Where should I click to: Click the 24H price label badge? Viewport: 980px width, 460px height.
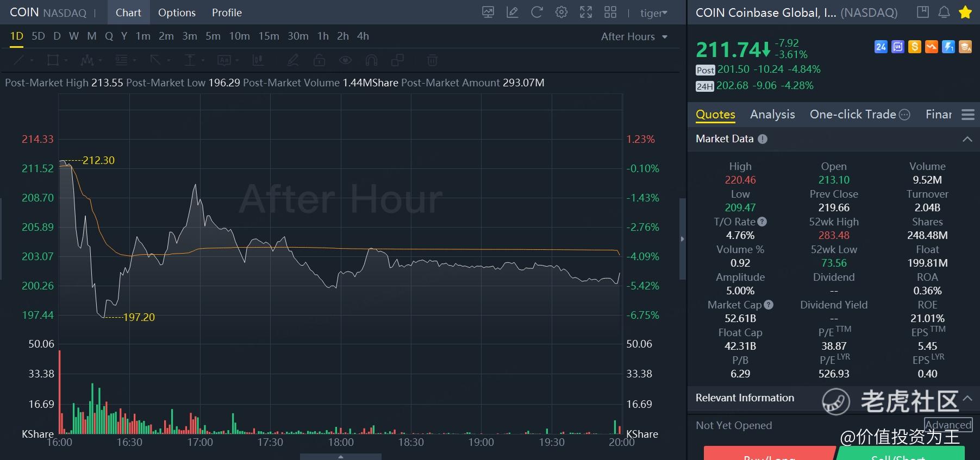coord(704,86)
